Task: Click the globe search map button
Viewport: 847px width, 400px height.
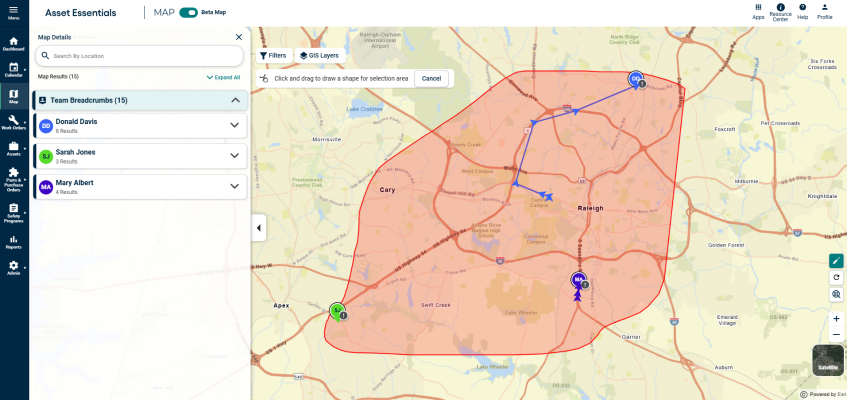Action: click(x=836, y=294)
